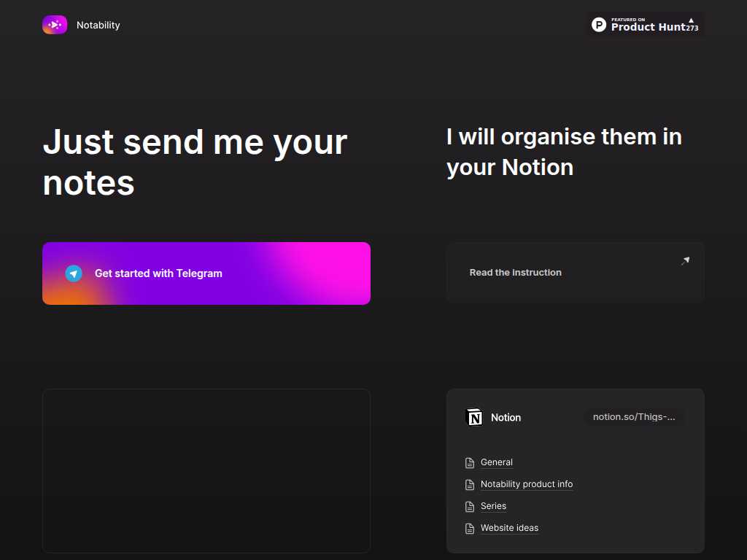The height and width of the screenshot is (560, 747).
Task: Open the Notability home link text
Action: pyautogui.click(x=98, y=25)
